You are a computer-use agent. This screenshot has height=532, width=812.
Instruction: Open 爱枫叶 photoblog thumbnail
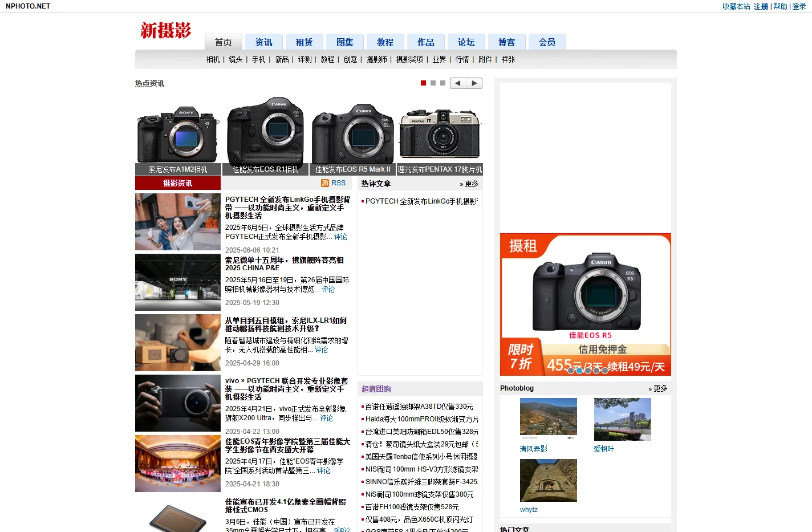click(623, 419)
